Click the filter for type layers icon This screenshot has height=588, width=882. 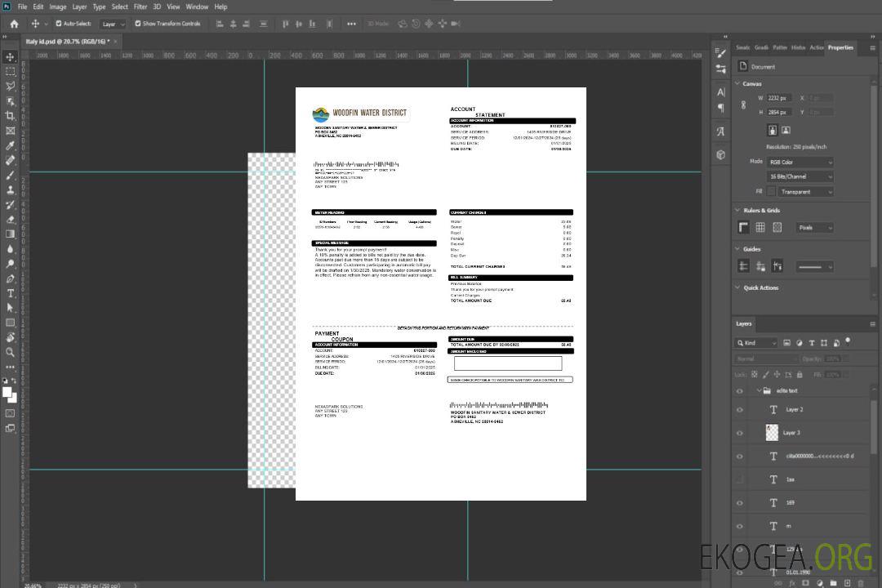point(813,343)
